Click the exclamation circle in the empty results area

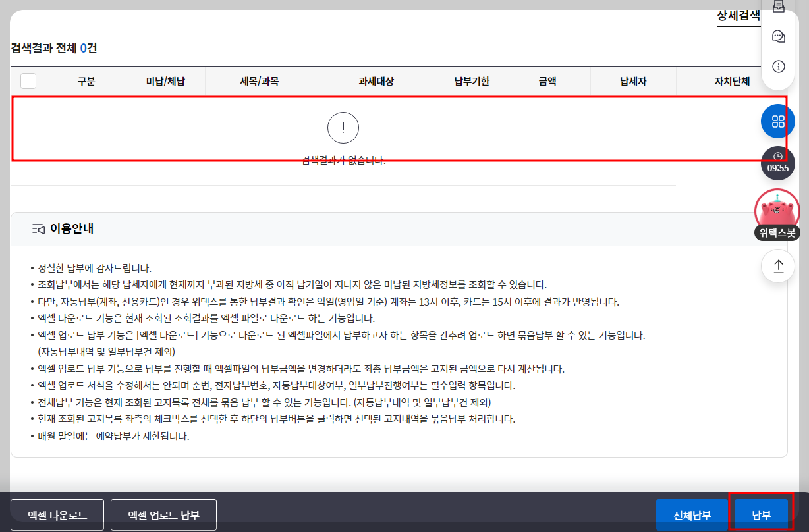coord(343,127)
